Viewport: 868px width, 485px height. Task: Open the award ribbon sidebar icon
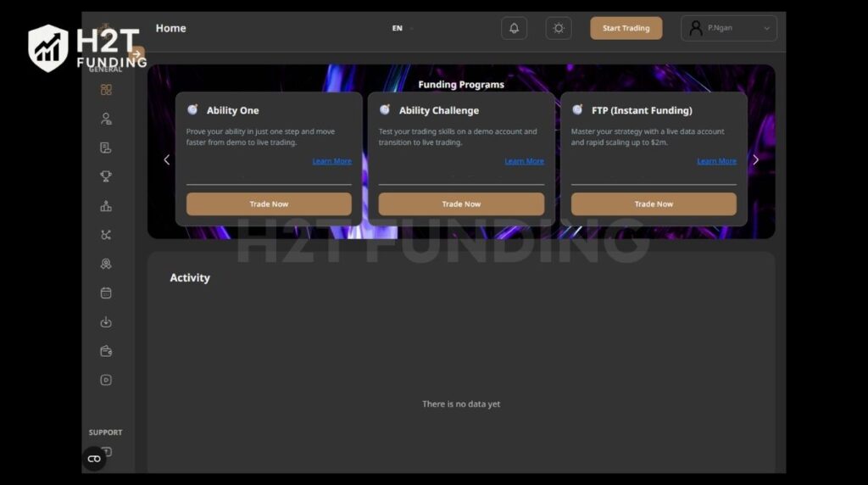(x=106, y=264)
